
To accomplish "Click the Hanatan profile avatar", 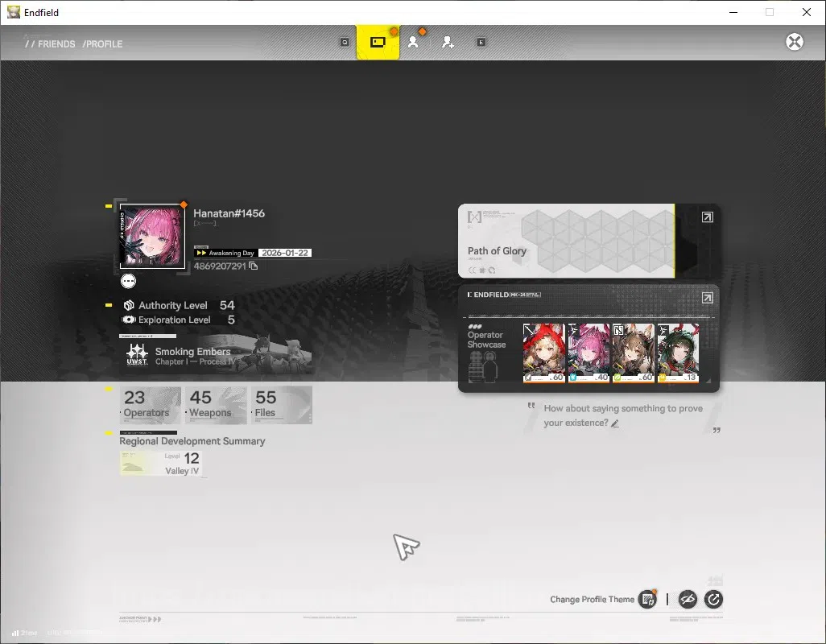I will coord(152,237).
